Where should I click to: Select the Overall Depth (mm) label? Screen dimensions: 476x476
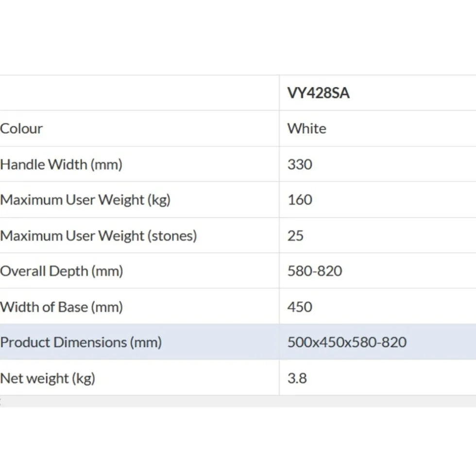(x=62, y=271)
